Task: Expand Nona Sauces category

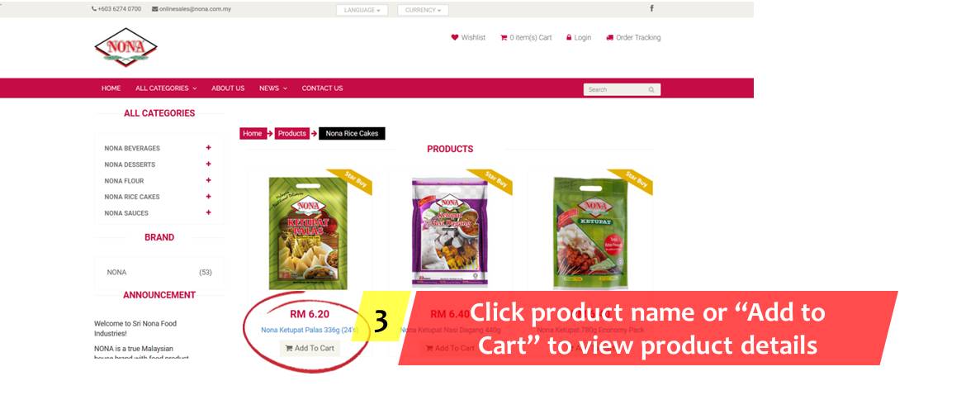Action: tap(208, 213)
